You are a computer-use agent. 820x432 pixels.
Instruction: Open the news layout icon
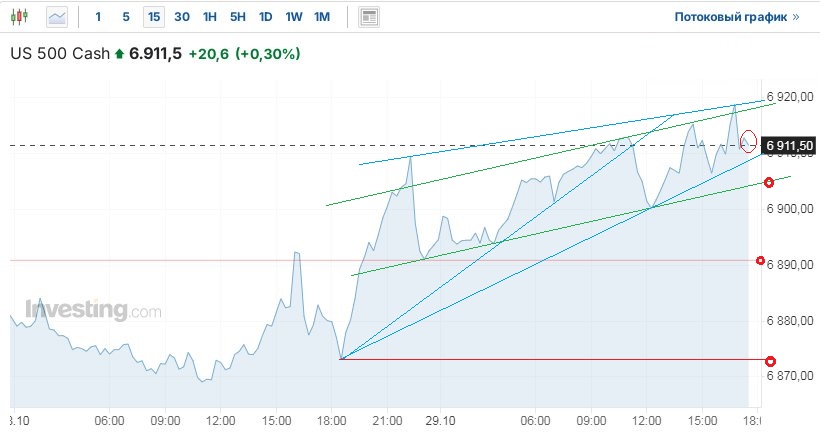click(x=369, y=17)
